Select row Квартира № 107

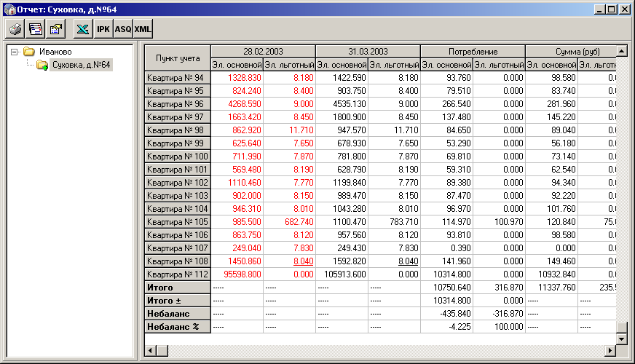point(178,248)
